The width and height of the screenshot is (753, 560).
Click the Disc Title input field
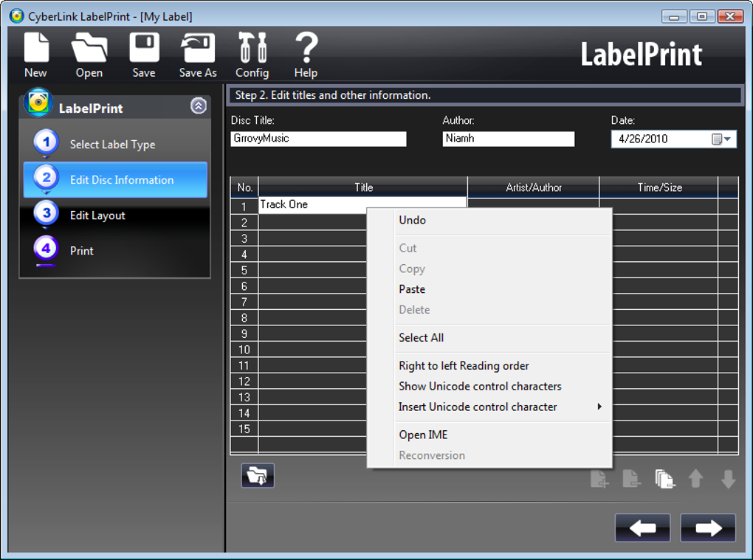(x=318, y=139)
